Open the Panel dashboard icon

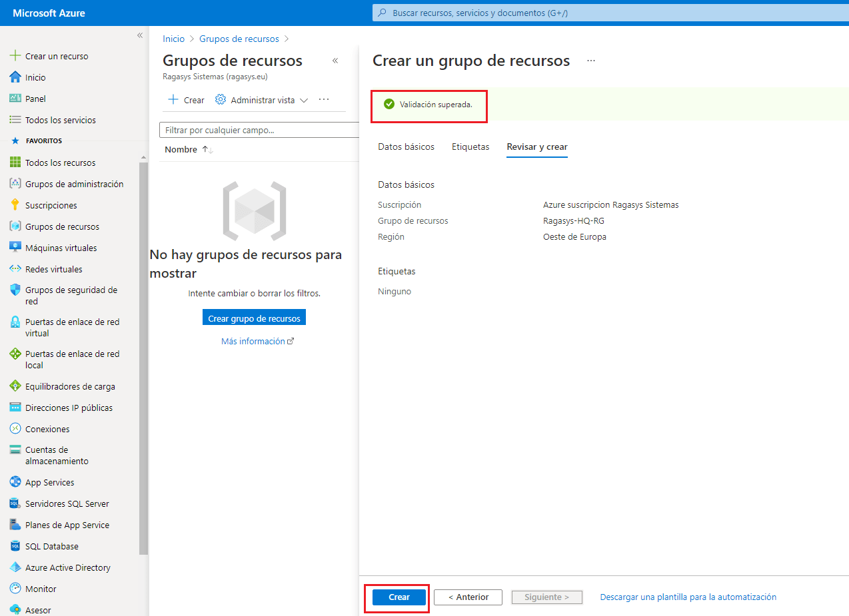click(15, 99)
